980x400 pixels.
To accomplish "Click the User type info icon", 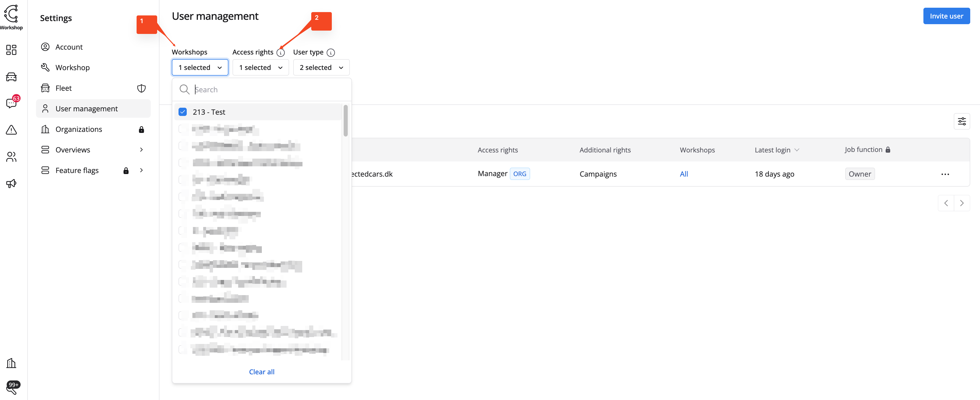I will [331, 53].
